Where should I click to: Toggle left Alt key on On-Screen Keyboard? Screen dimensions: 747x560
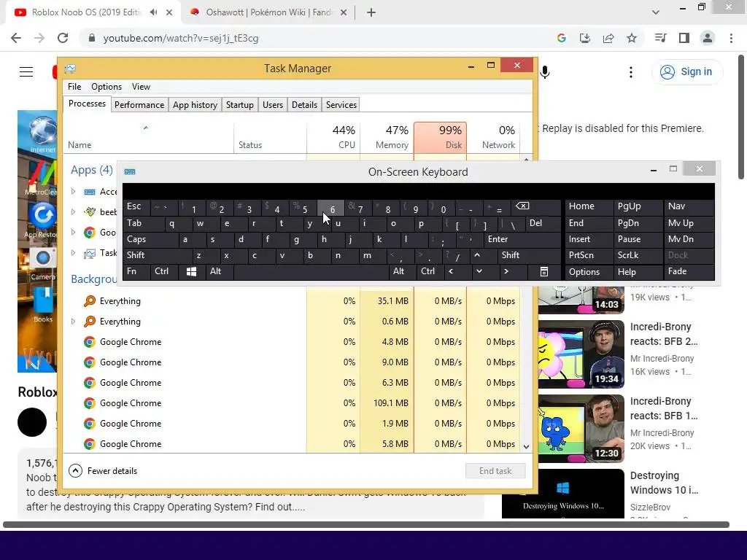pyautogui.click(x=220, y=271)
